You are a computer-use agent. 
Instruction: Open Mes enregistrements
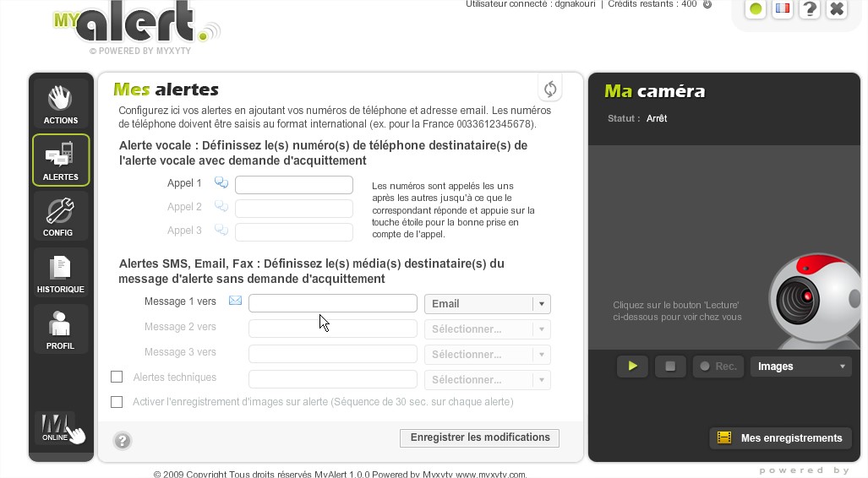click(779, 437)
